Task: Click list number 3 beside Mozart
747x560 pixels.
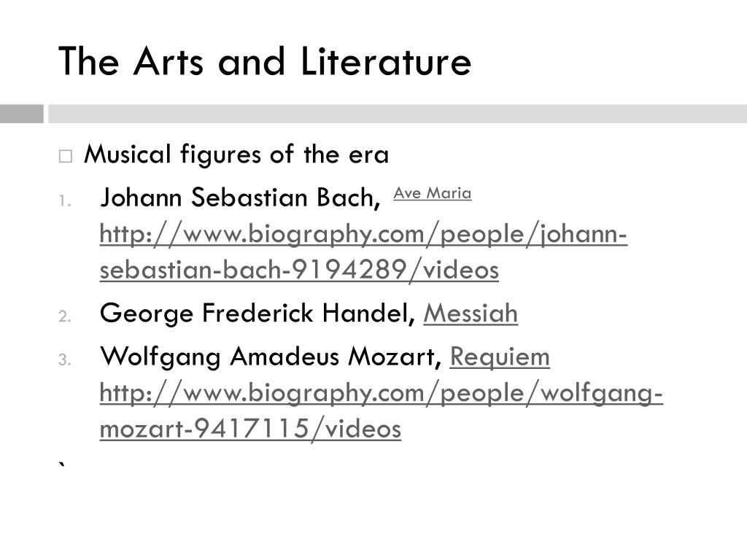Action: [x=65, y=359]
